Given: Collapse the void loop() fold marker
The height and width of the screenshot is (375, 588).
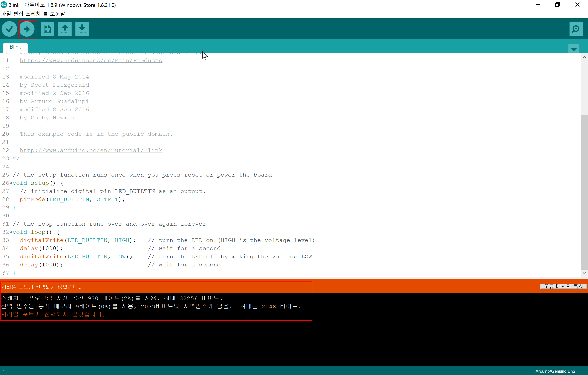Looking at the screenshot, I should click(11, 232).
